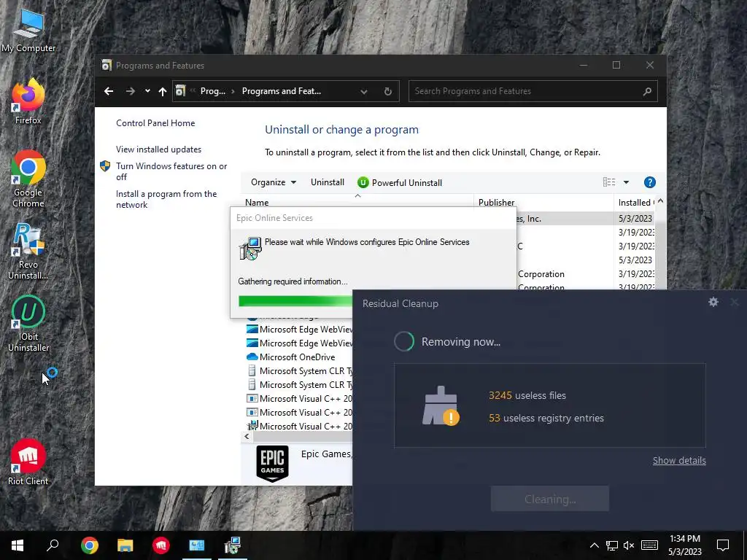Screen dimensions: 747x560
Task: Open Turn Windows features on or off
Action: coord(171,171)
